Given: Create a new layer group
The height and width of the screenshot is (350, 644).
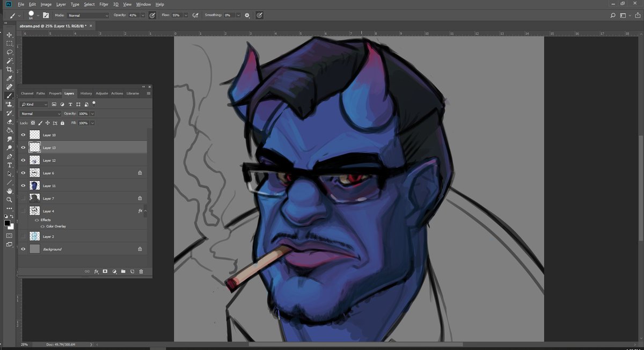Looking at the screenshot, I should [x=123, y=272].
